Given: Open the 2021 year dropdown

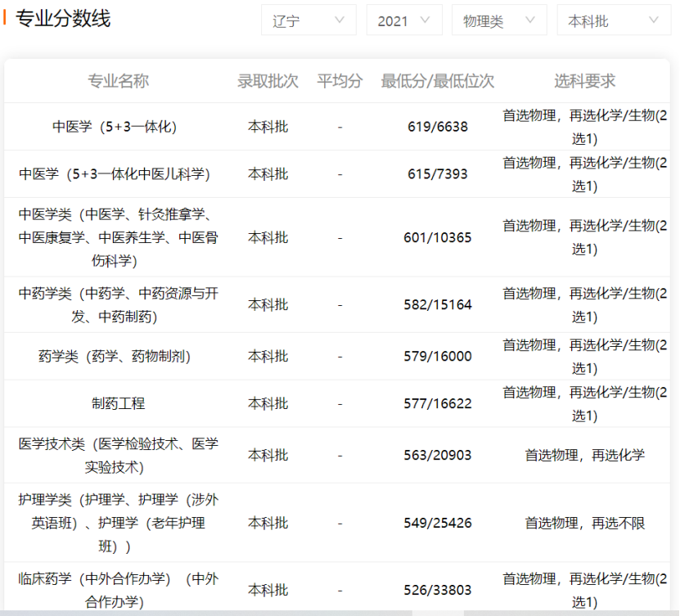Looking at the screenshot, I should tap(403, 20).
